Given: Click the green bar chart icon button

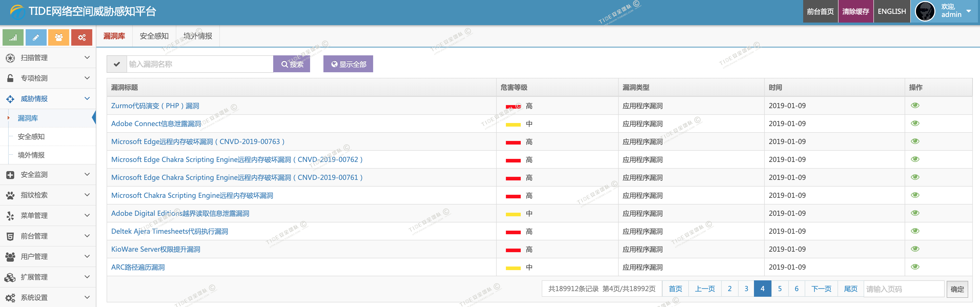Looking at the screenshot, I should (x=13, y=37).
